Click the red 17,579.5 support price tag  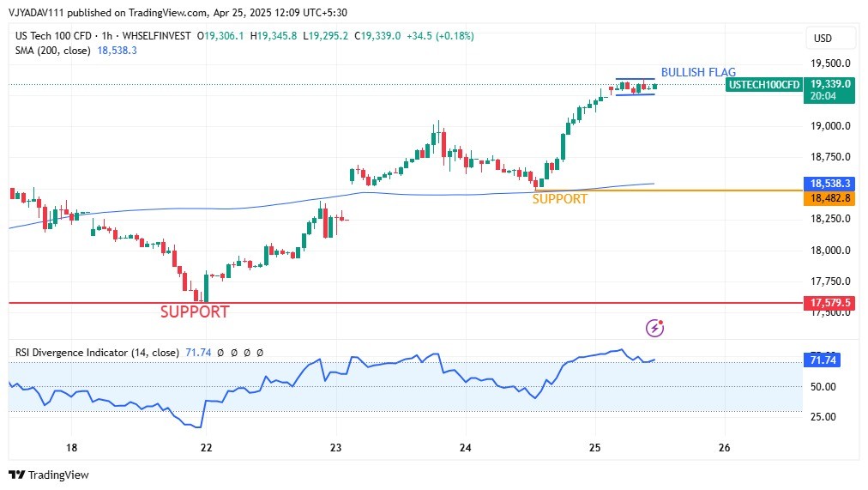tap(829, 303)
